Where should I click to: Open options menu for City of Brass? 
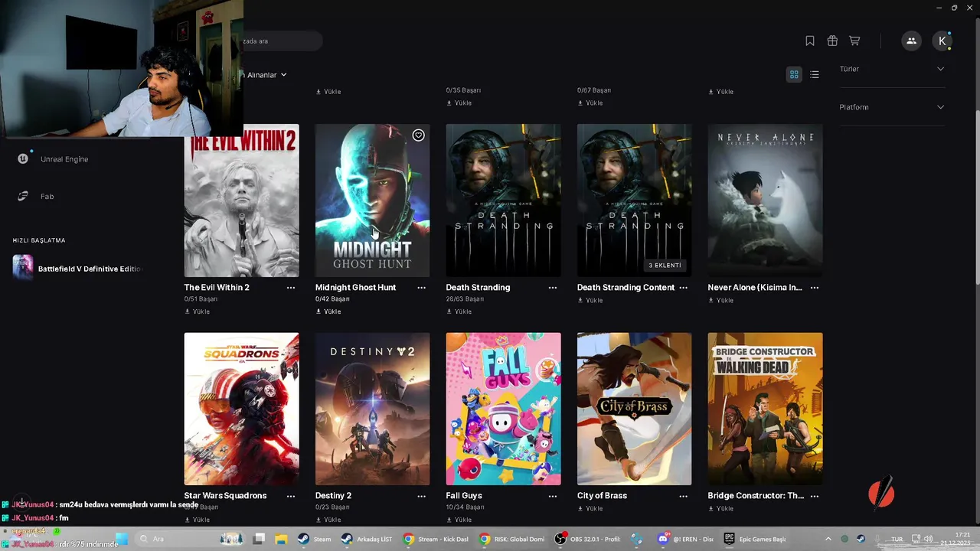pos(684,496)
